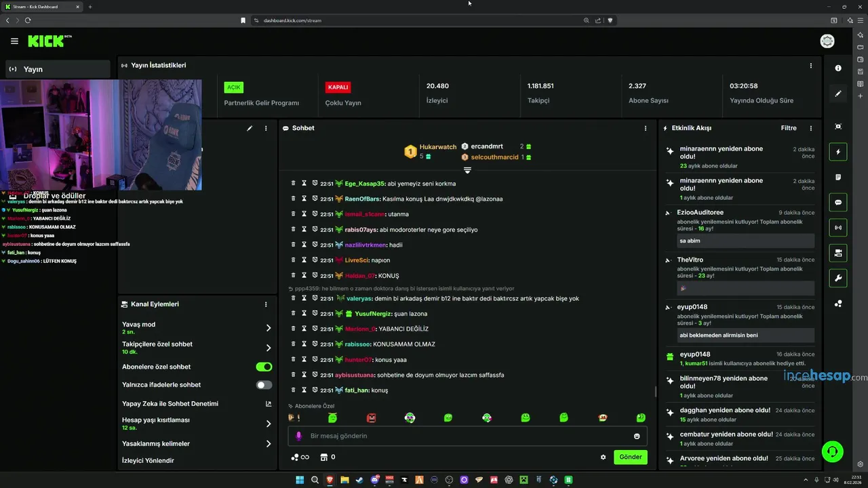
Task: Click the KAPALI multistream badge
Action: (338, 87)
